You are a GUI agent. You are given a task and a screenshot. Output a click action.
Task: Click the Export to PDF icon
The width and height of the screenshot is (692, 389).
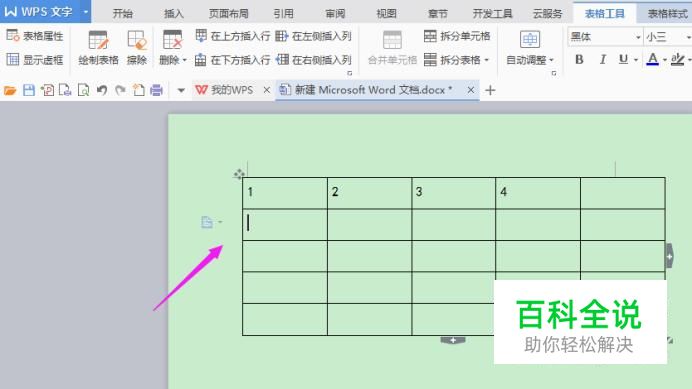(x=47, y=91)
